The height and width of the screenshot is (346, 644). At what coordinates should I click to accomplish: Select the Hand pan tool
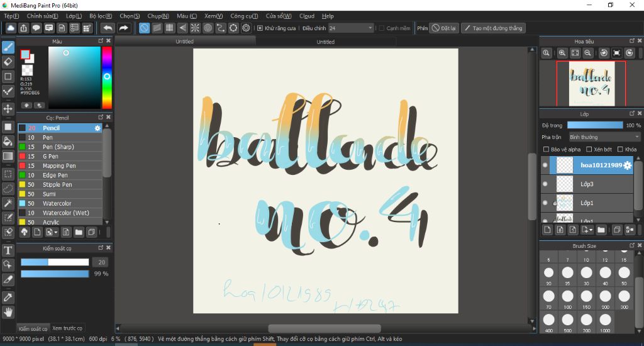[8, 312]
